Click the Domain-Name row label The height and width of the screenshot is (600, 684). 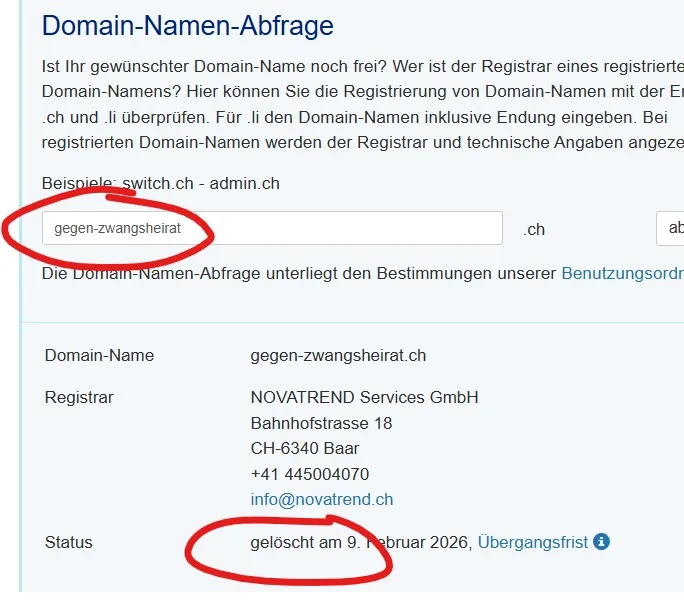click(x=99, y=355)
